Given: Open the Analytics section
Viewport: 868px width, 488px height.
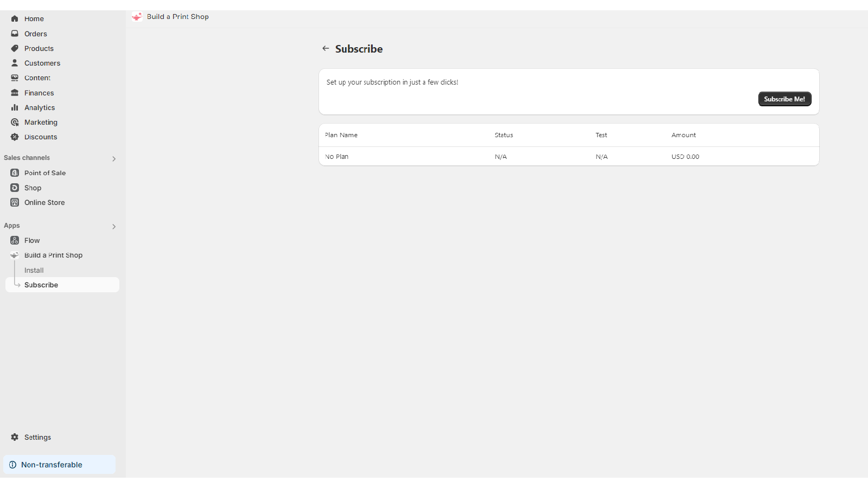Looking at the screenshot, I should (39, 107).
